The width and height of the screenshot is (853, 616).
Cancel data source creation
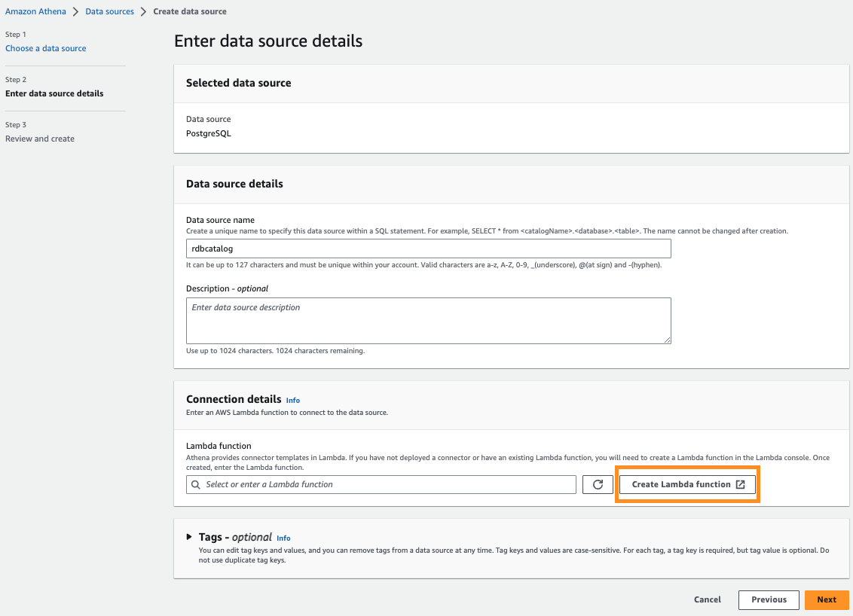pyautogui.click(x=708, y=599)
